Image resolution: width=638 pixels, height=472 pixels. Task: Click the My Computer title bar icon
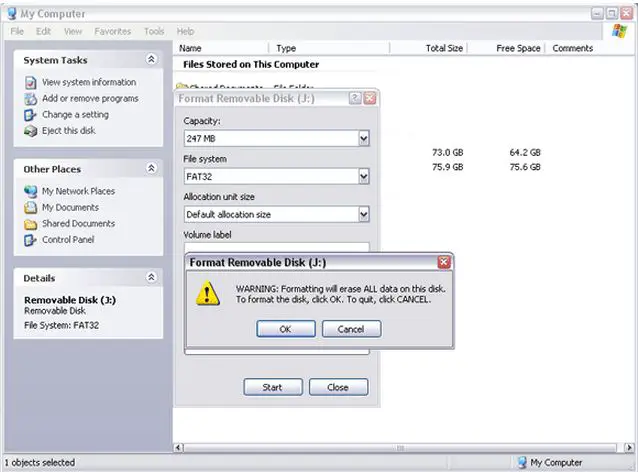coord(12,13)
